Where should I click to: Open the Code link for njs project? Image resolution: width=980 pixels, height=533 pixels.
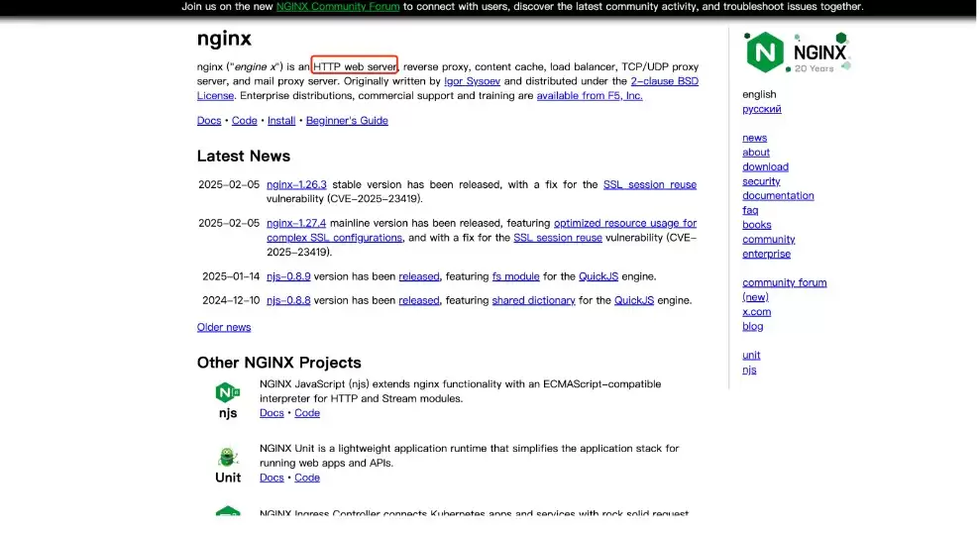pos(307,413)
